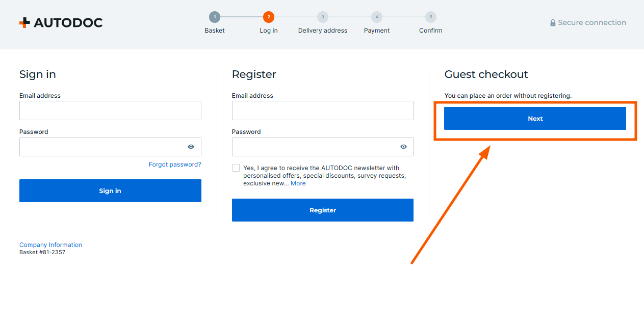Show password in Sign in form

191,147
